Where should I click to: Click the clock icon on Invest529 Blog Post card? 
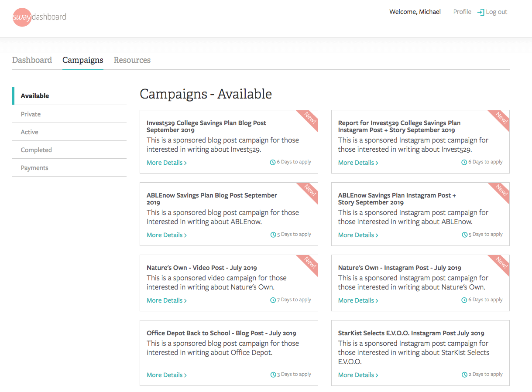tap(273, 162)
